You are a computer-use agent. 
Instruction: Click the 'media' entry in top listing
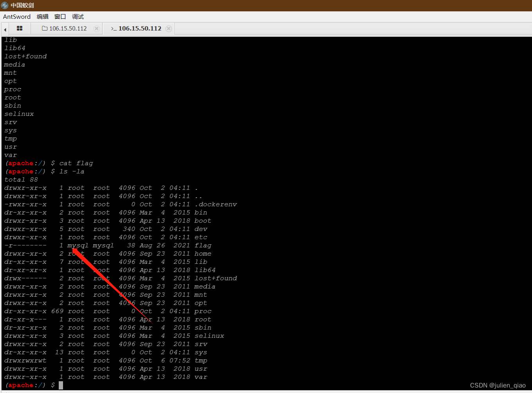(15, 65)
